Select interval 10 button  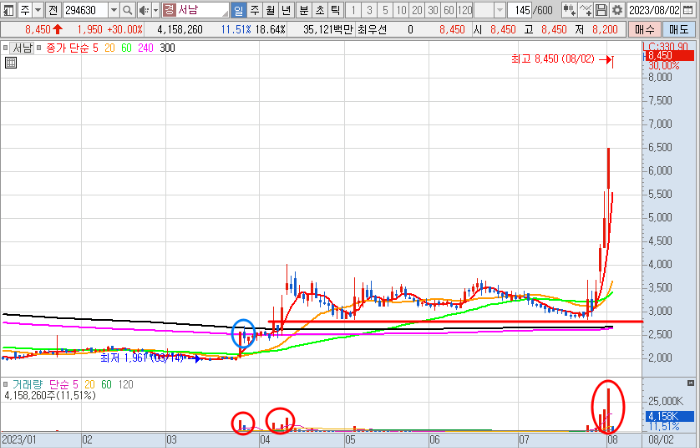click(x=401, y=10)
